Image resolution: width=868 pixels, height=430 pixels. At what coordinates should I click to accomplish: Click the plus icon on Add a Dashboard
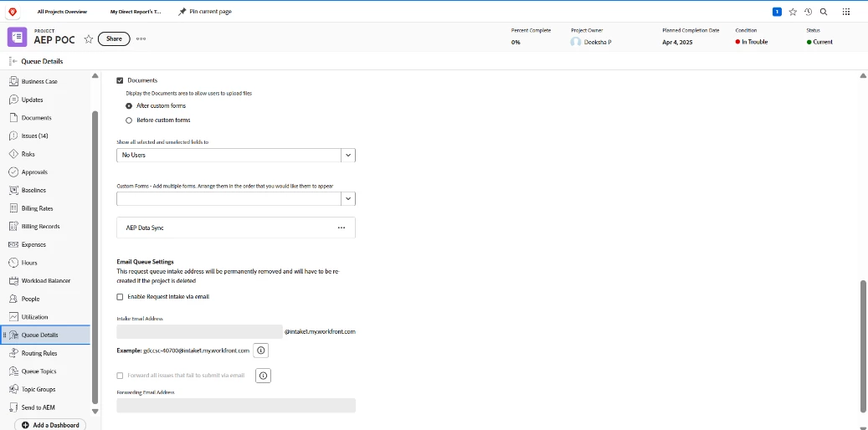click(x=25, y=425)
